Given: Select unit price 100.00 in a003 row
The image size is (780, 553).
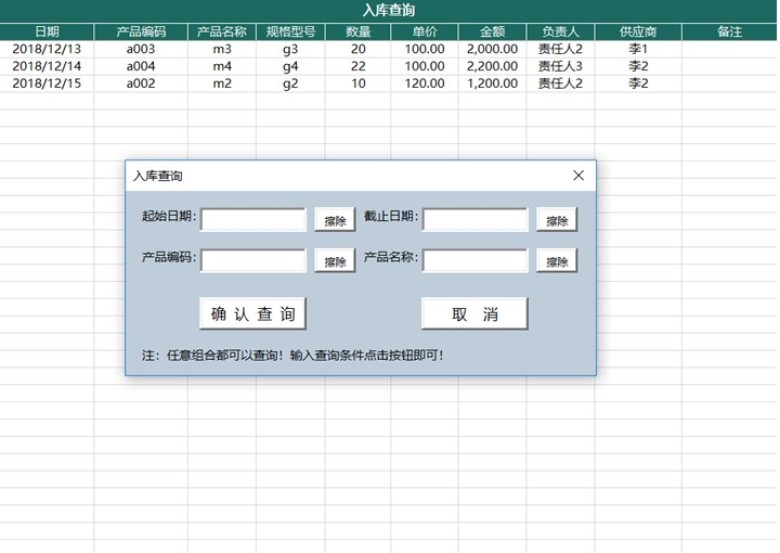Looking at the screenshot, I should click(424, 49).
